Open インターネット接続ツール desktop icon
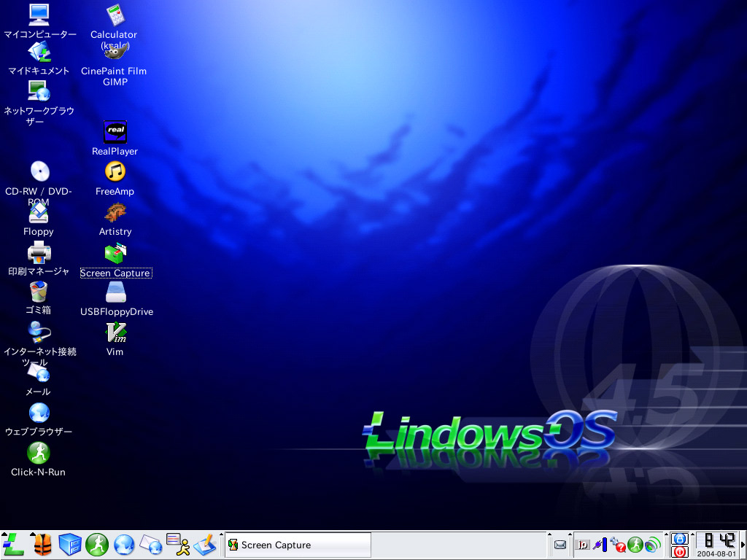The image size is (747, 560). [39, 332]
